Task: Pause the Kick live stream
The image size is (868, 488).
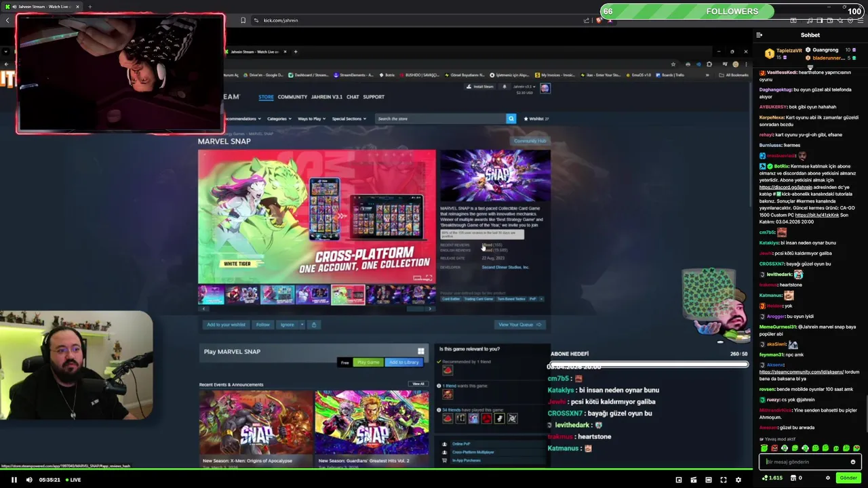Action: pyautogui.click(x=14, y=480)
